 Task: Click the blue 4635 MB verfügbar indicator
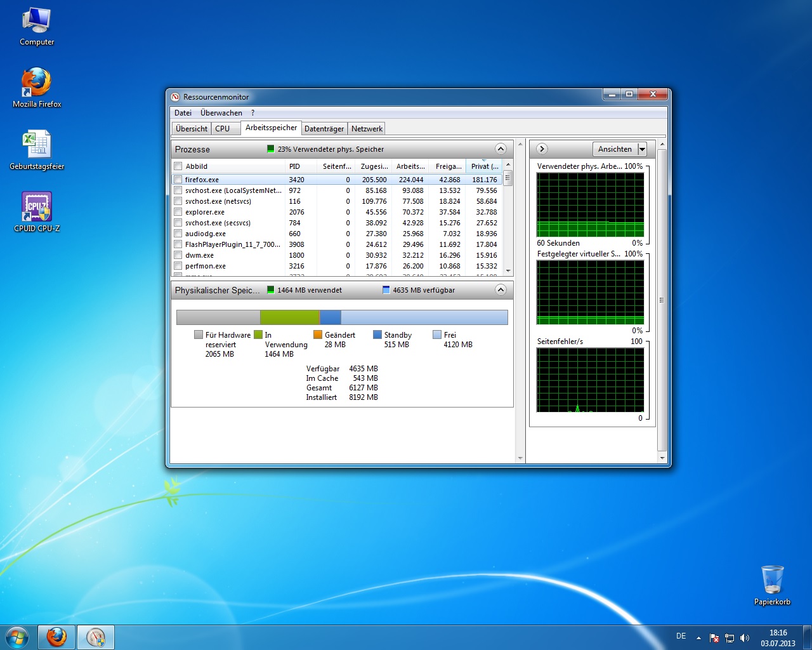[x=386, y=290]
